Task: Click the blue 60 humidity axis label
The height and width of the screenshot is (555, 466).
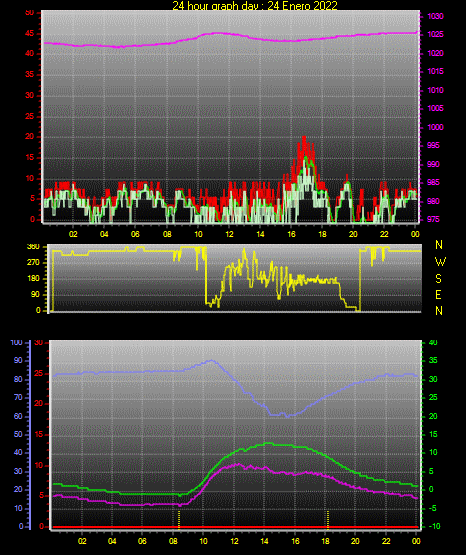Action: click(18, 416)
